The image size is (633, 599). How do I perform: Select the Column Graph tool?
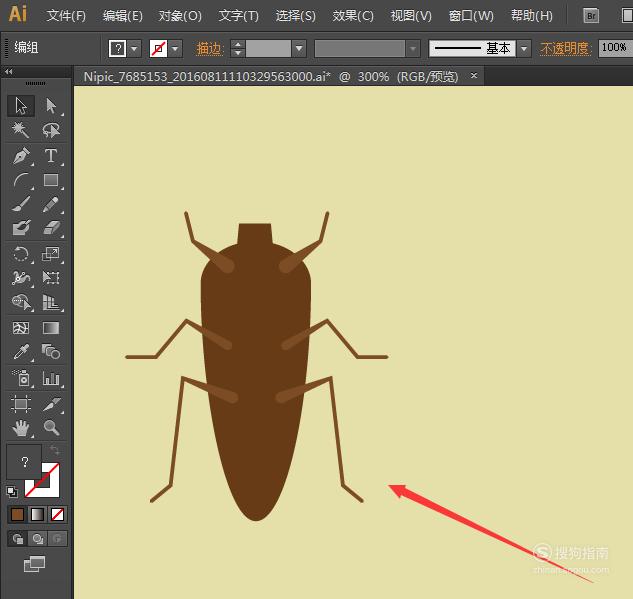[x=51, y=378]
